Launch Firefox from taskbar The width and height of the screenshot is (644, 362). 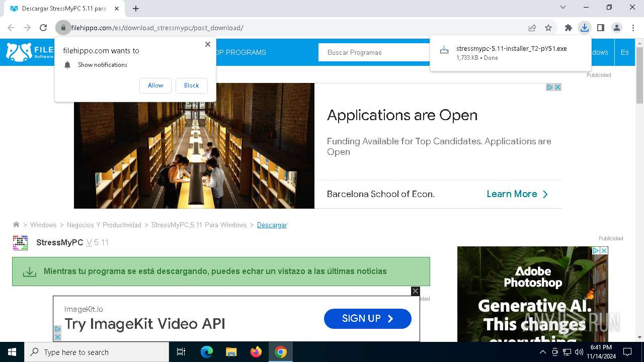pyautogui.click(x=256, y=352)
